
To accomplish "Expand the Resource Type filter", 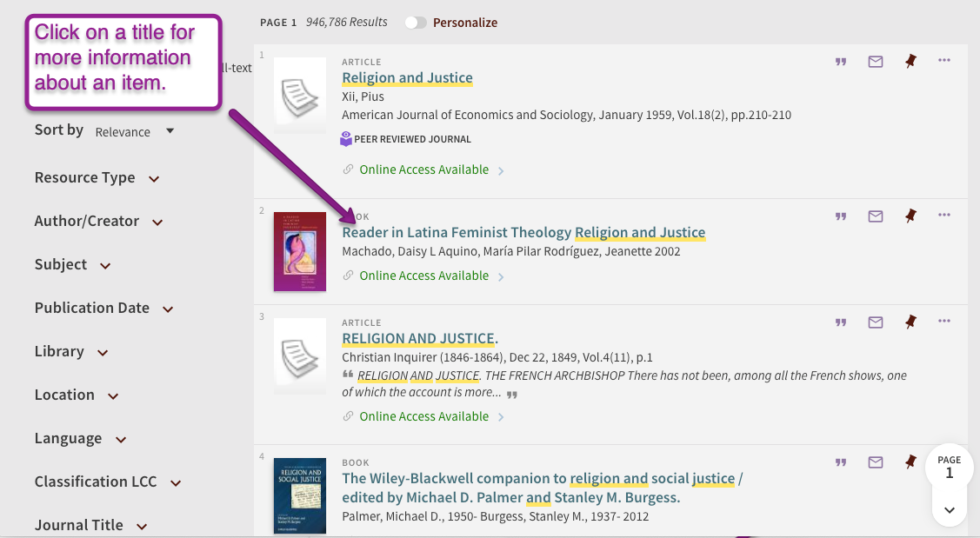I will (97, 178).
